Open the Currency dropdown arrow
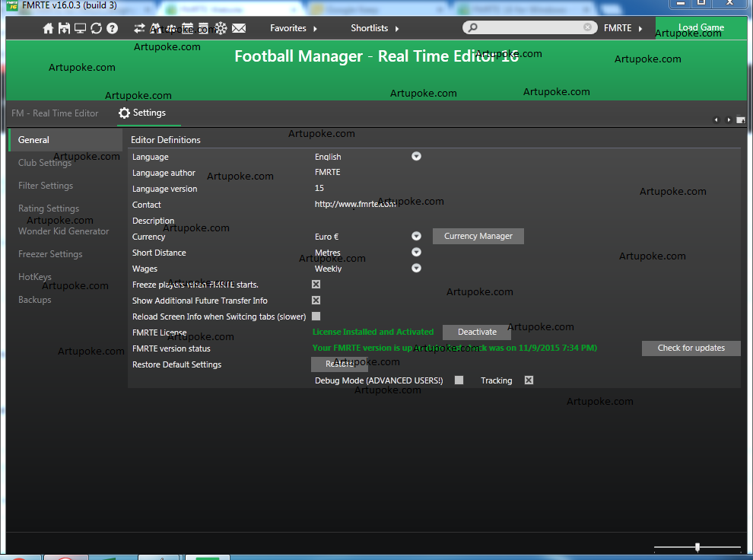753x560 pixels. pos(416,237)
